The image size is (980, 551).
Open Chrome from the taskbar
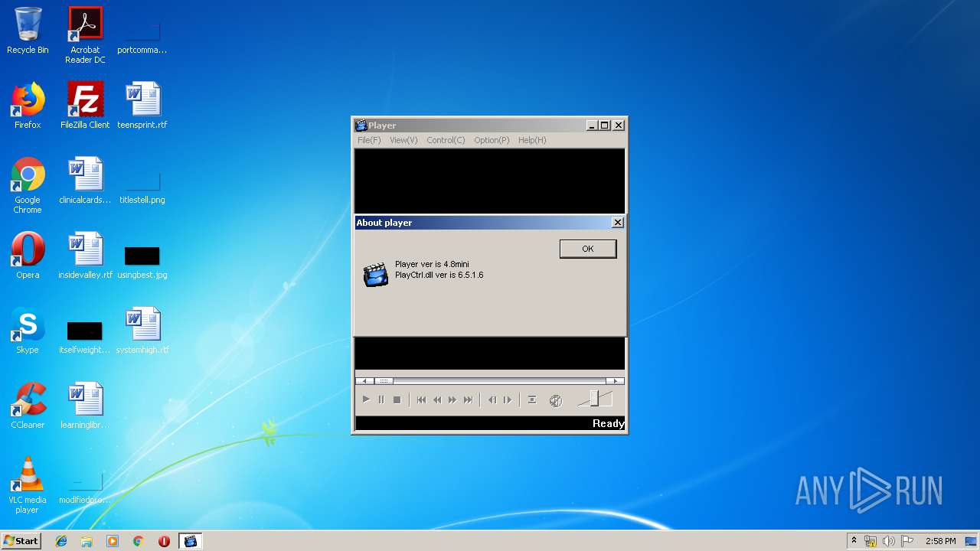(139, 541)
